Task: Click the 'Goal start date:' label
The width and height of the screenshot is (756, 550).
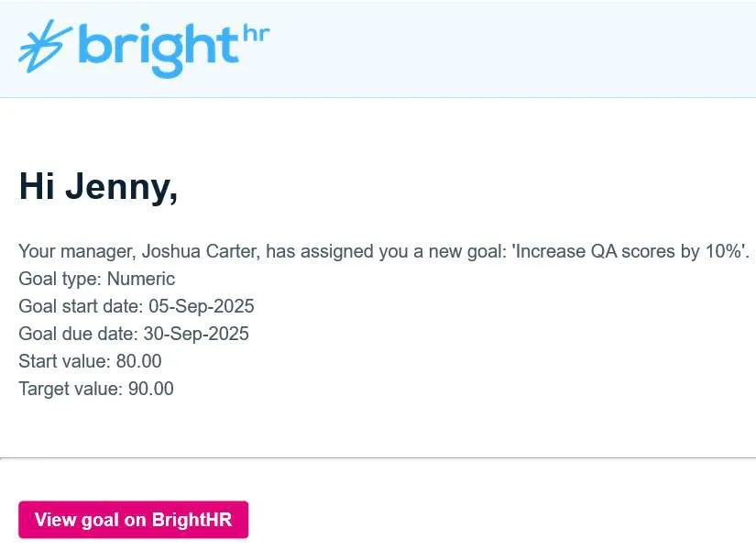Action: (81, 306)
